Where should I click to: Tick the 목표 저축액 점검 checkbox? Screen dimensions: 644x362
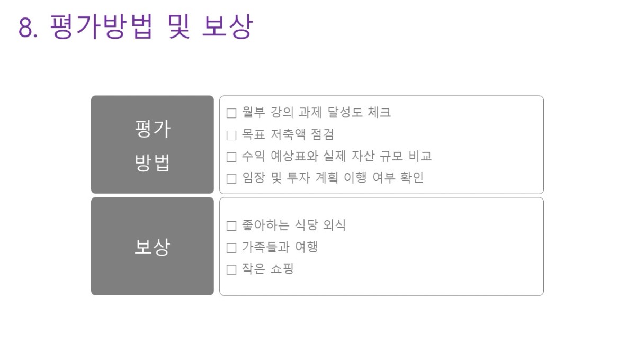point(231,135)
